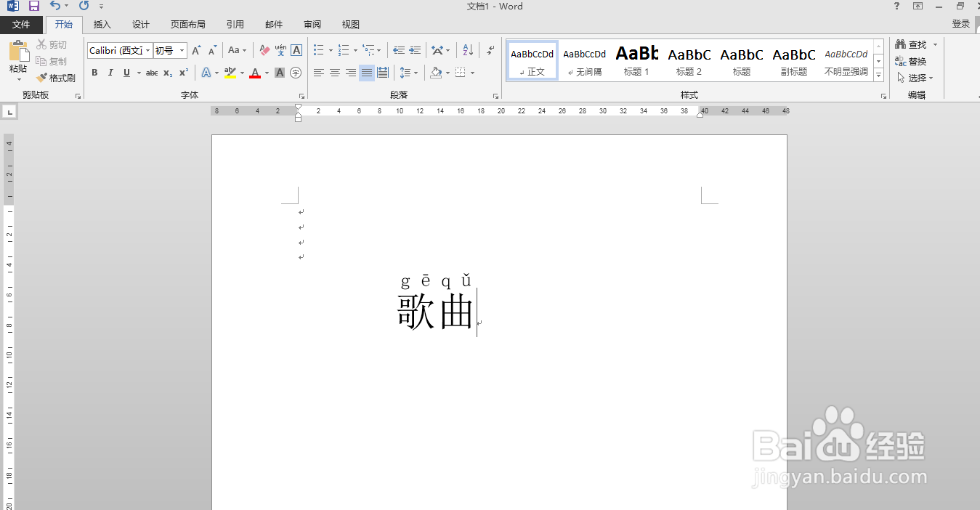The width and height of the screenshot is (980, 510).
Task: Apply paragraph shading paint bucket
Action: tap(436, 73)
